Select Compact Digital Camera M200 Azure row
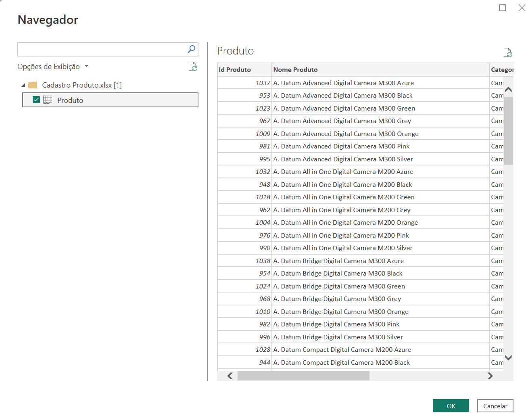The height and width of the screenshot is (420, 528). pos(360,349)
